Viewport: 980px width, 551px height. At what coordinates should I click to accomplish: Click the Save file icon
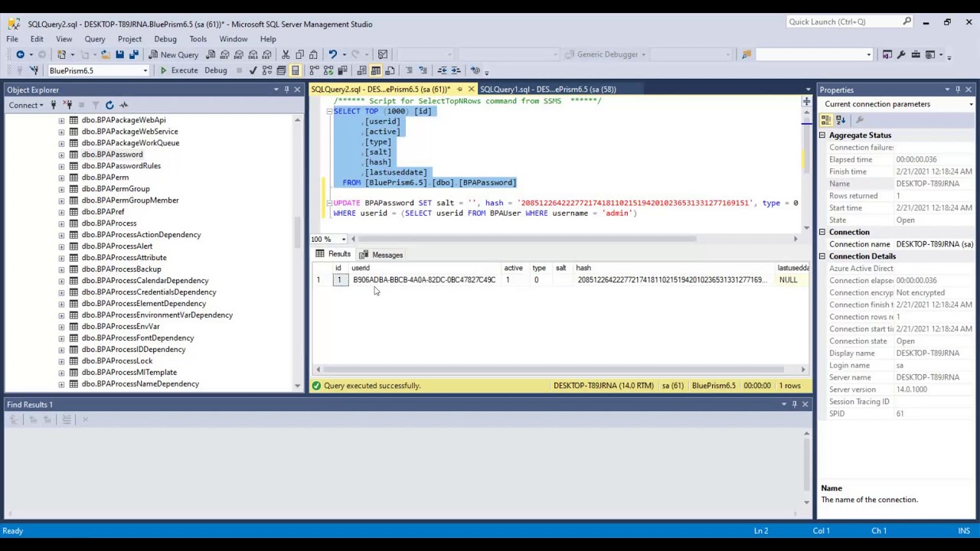[x=119, y=54]
